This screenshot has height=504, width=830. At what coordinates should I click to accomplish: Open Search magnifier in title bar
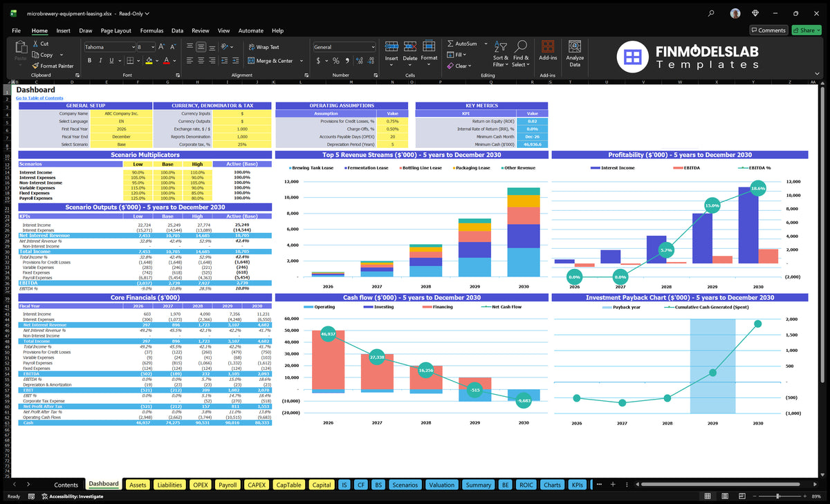[x=711, y=13]
